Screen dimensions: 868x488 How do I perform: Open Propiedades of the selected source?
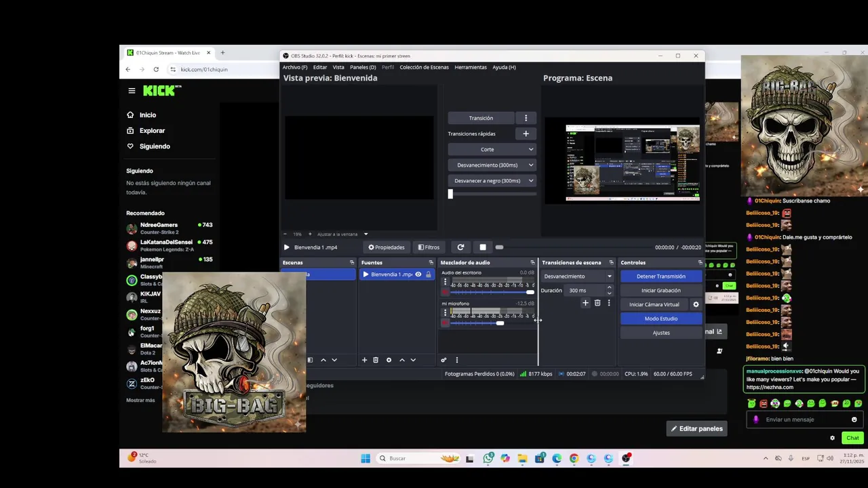387,247
